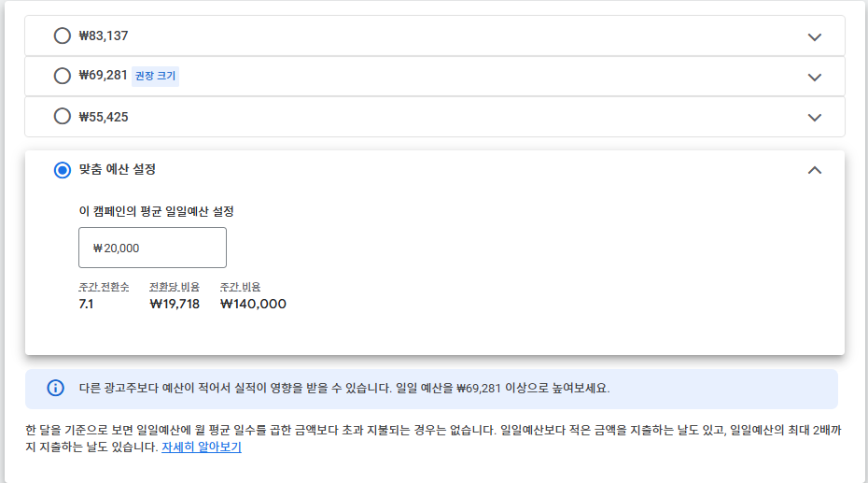Click the info icon in the blue notice
The height and width of the screenshot is (483, 868).
pyautogui.click(x=55, y=388)
